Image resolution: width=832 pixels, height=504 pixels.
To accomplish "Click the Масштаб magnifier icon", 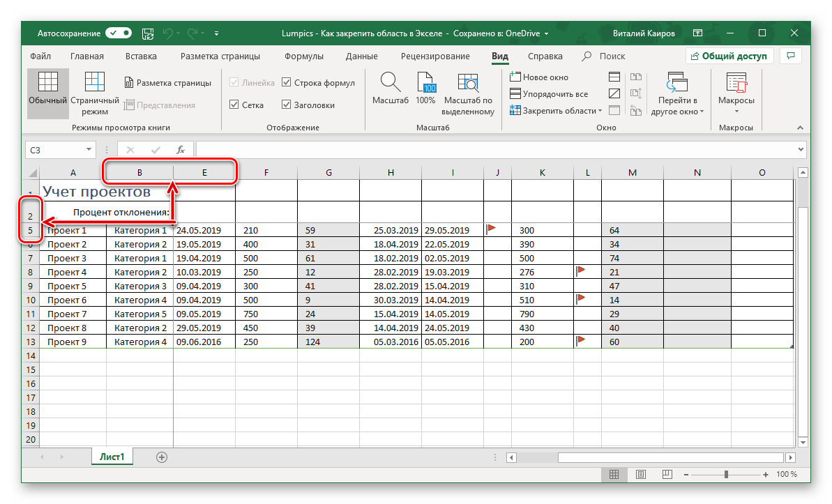I will click(x=390, y=84).
